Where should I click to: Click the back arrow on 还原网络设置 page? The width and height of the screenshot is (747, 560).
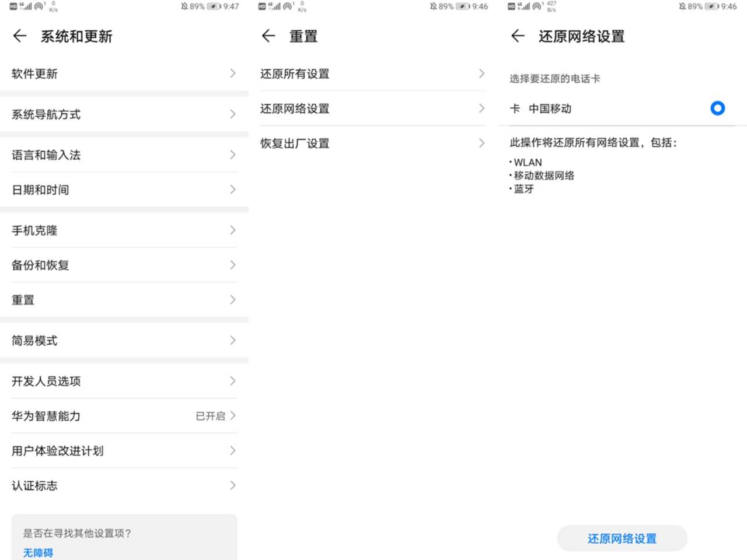click(517, 36)
